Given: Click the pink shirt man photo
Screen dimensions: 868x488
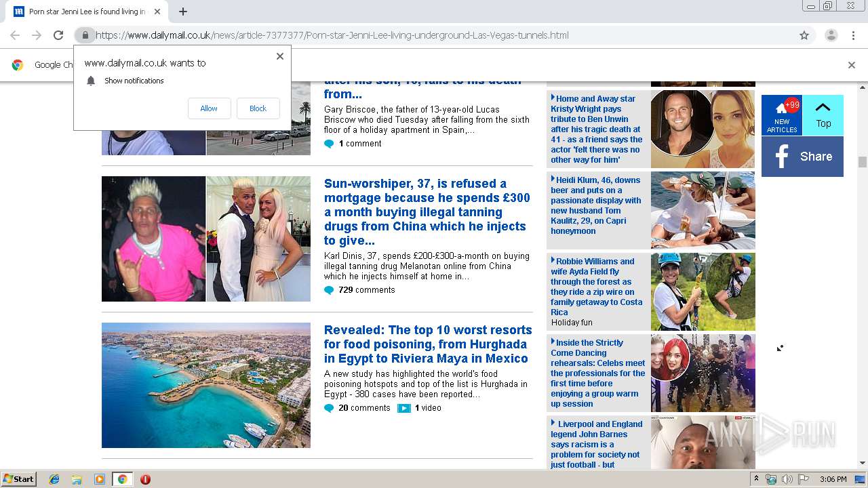Looking at the screenshot, I should click(x=153, y=239).
